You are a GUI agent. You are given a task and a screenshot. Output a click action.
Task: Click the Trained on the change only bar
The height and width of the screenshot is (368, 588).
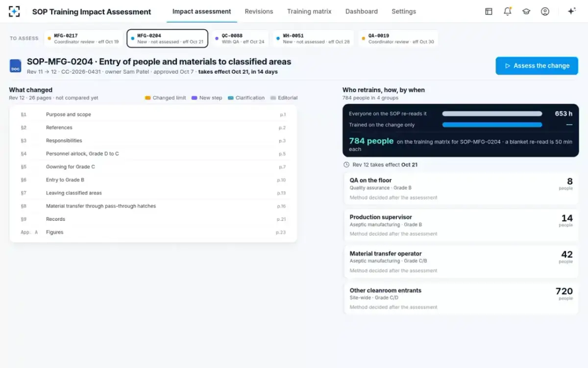click(x=492, y=125)
